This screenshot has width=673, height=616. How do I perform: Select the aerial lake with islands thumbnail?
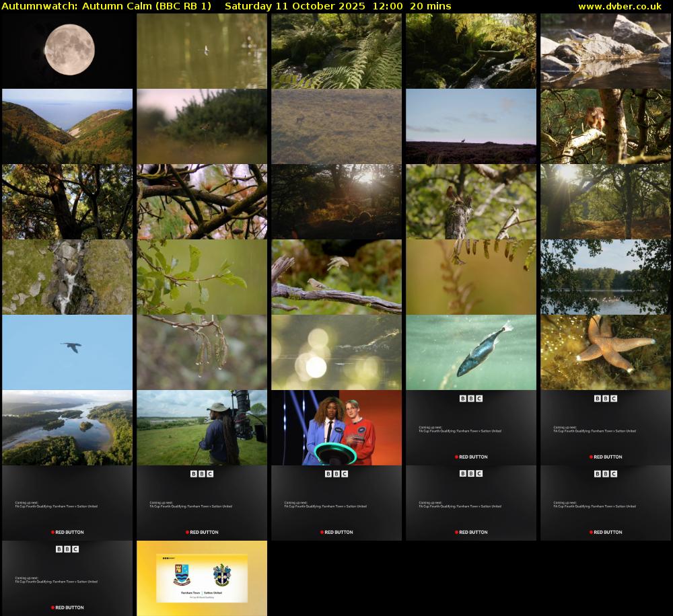click(67, 428)
